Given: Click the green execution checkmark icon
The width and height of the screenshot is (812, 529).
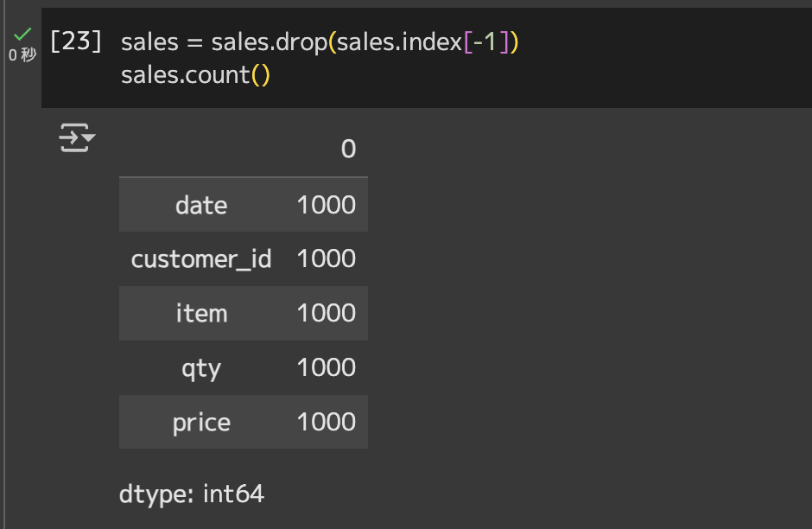Looking at the screenshot, I should (x=22, y=35).
